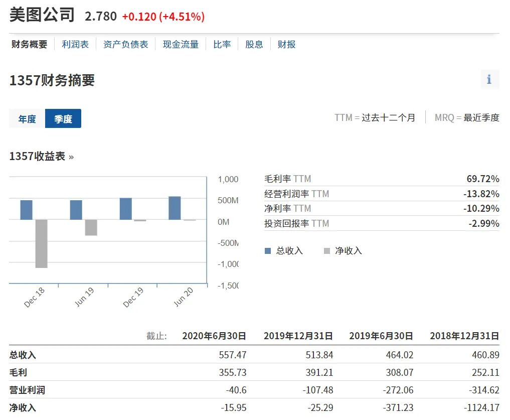Click the operating profit value -272.06
Image resolution: width=510 pixels, height=420 pixels.
398,390
